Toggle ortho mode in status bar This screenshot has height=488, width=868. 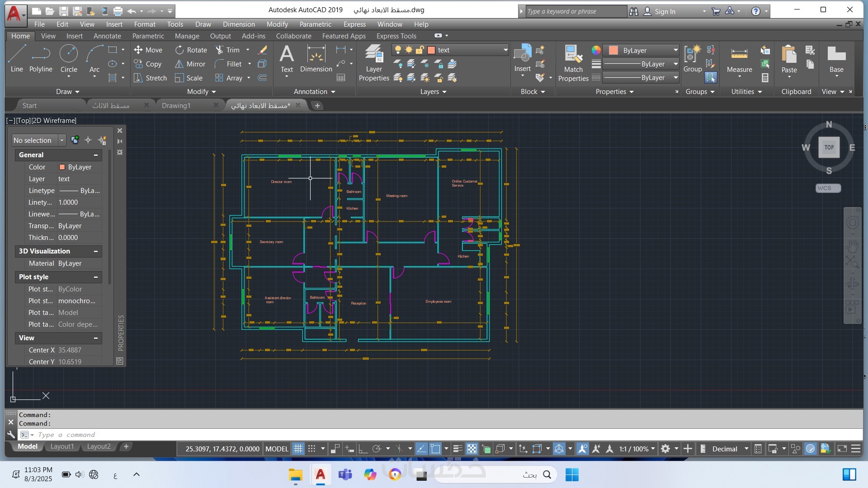click(363, 449)
